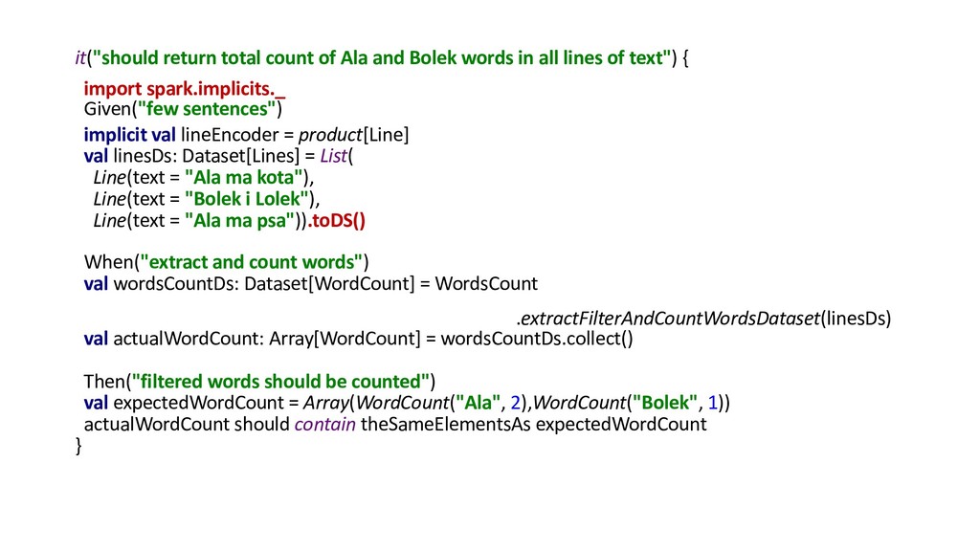The height and width of the screenshot is (551, 980).
Task: Click the "val linesDs: Dataset[Lines]" declaration
Action: (x=219, y=156)
